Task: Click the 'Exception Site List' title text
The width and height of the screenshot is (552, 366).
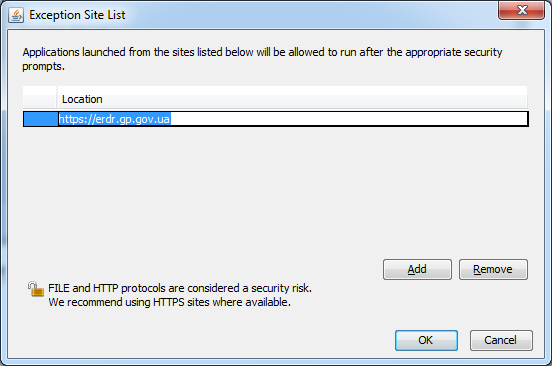Action: (77, 15)
